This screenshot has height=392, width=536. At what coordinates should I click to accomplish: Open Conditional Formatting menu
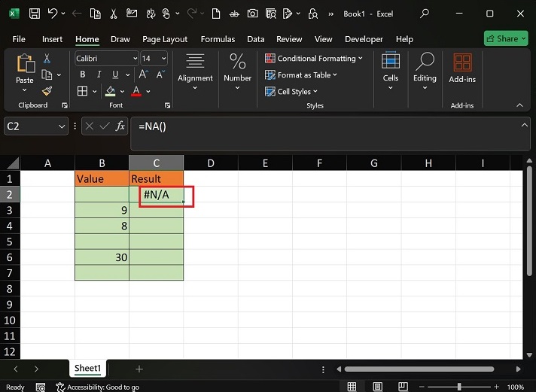(313, 59)
